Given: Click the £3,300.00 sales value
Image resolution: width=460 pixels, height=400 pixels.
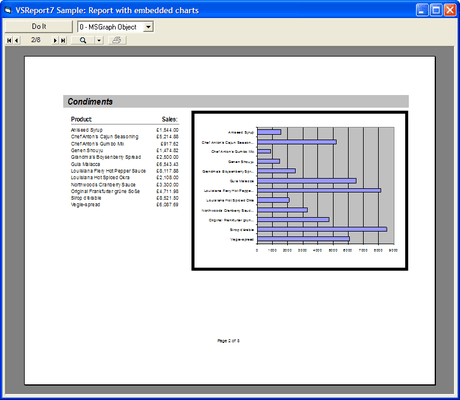Looking at the screenshot, I should [x=167, y=184].
